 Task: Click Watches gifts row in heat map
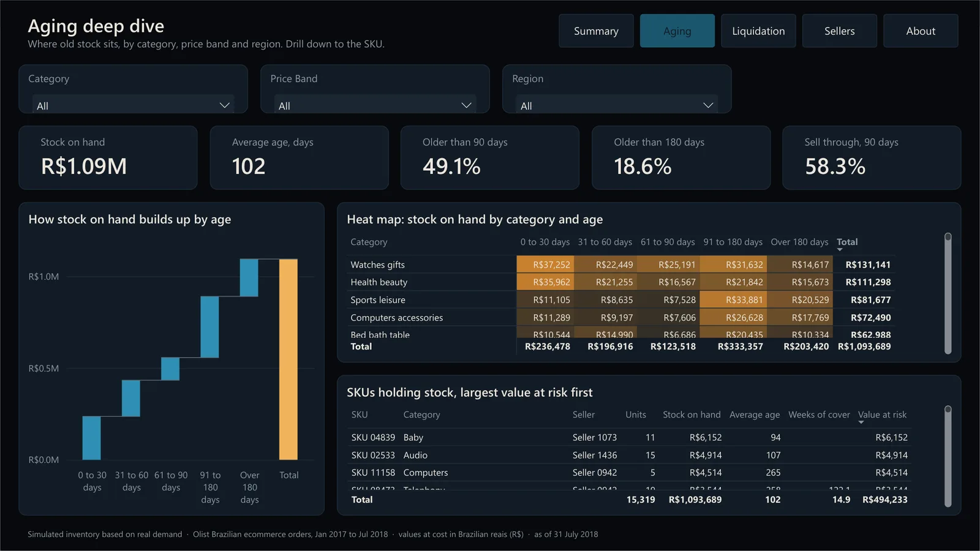point(620,264)
